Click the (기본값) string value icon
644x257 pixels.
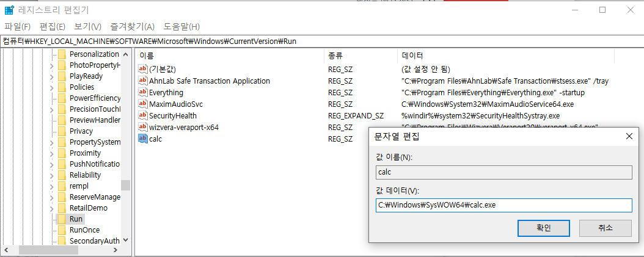point(143,69)
